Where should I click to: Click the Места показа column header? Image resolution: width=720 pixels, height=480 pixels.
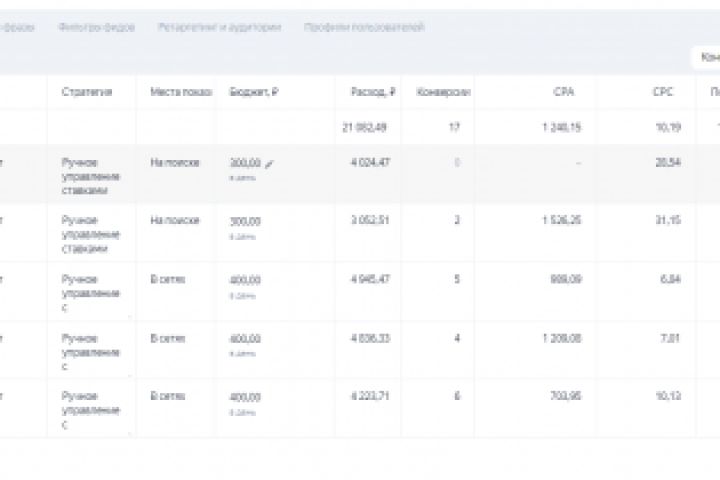click(180, 92)
